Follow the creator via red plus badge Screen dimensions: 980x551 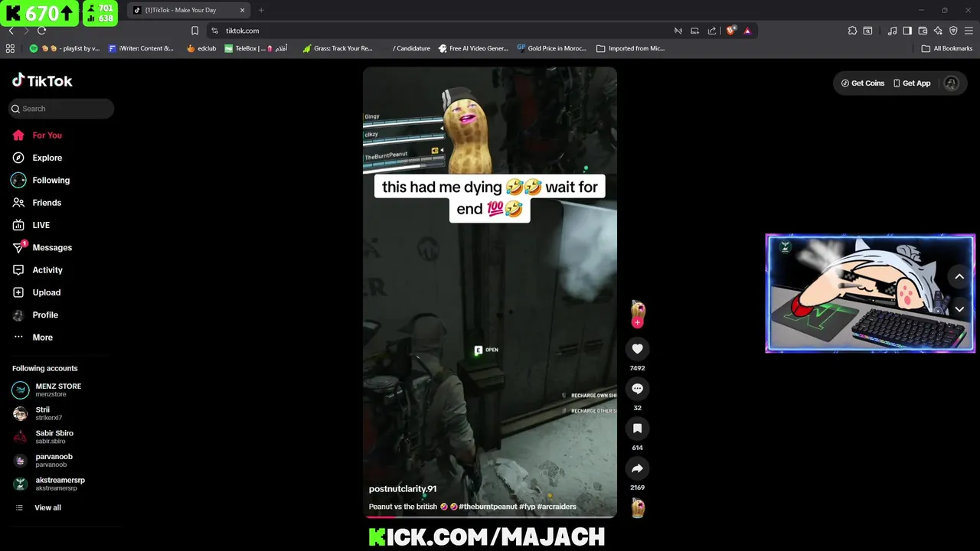click(637, 322)
